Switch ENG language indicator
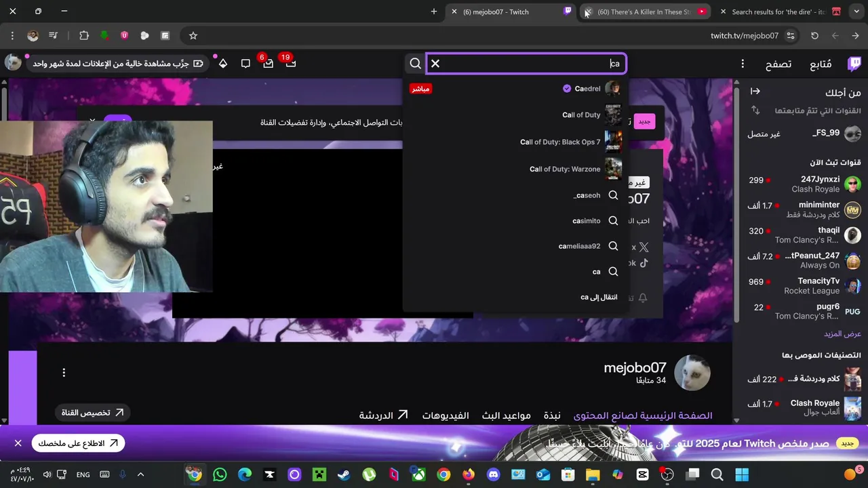Viewport: 868px width, 488px height. click(83, 474)
